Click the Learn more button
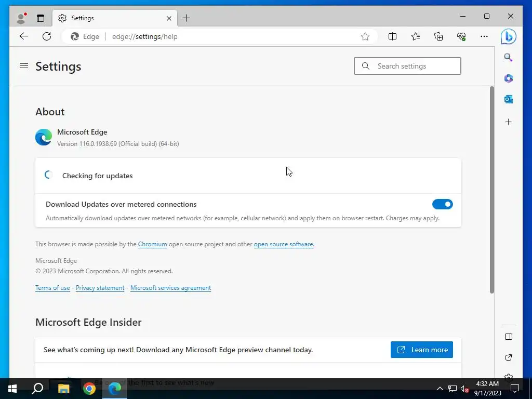Viewport: 532px width, 399px height. pyautogui.click(x=421, y=350)
